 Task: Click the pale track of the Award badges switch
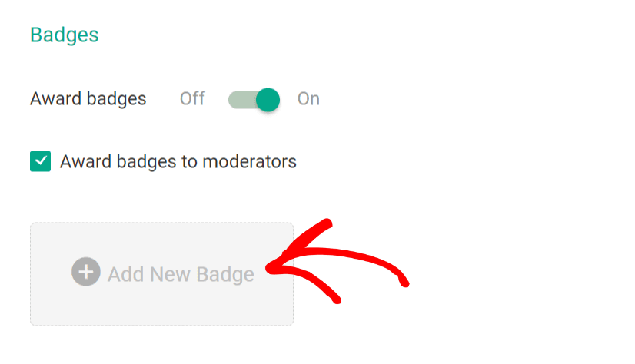click(239, 99)
